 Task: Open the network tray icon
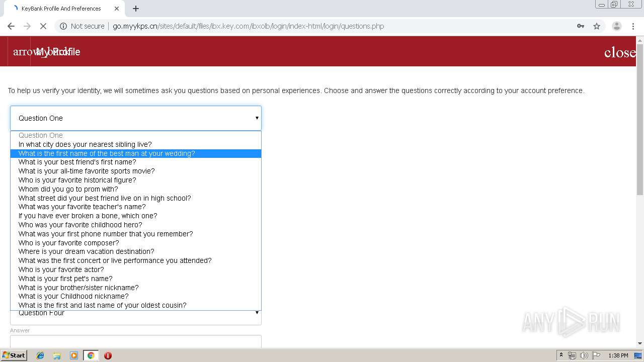(572, 355)
